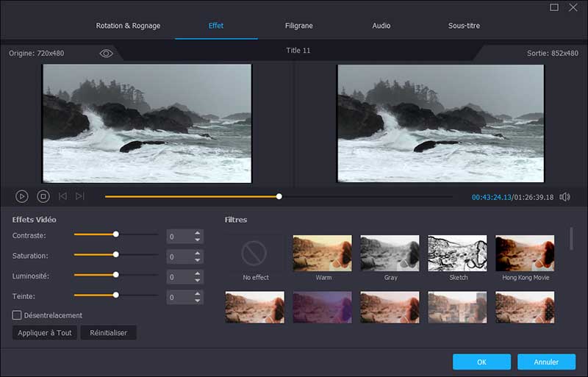Increase the Teinte value with up arrow
Viewport: 588px width, 377px height.
[197, 294]
